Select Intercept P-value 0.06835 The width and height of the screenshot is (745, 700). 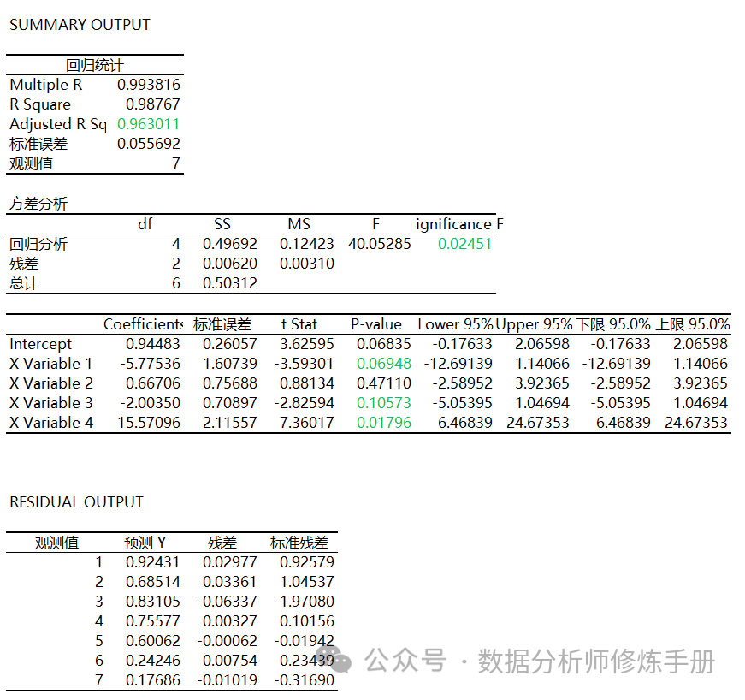tap(384, 344)
